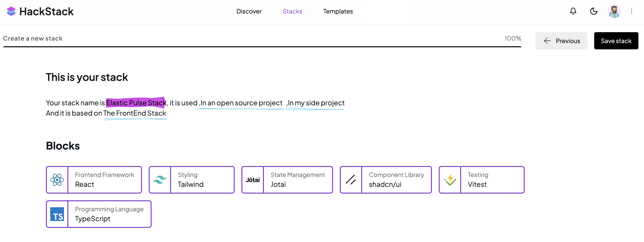The image size is (644, 242).
Task: Open the user avatar profile
Action: (x=614, y=11)
